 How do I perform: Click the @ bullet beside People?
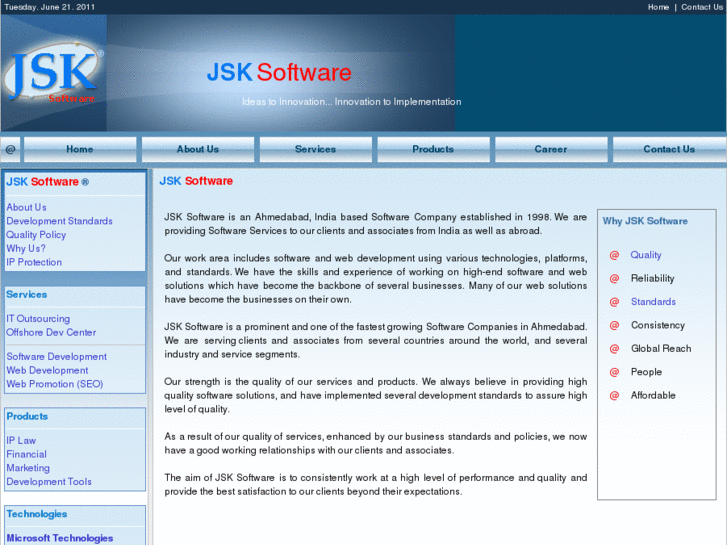[614, 372]
